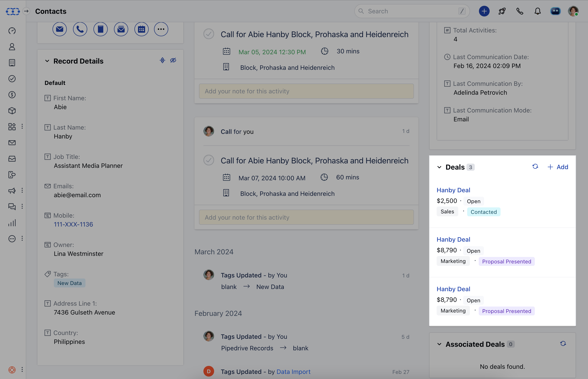588x379 pixels.
Task: Add note for Mar 07 call activity
Action: point(306,217)
